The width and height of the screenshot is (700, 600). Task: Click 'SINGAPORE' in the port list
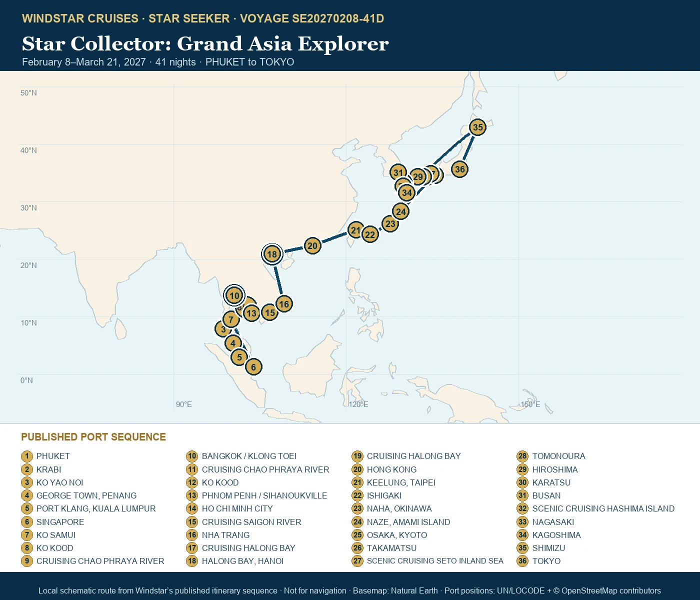pyautogui.click(x=60, y=522)
